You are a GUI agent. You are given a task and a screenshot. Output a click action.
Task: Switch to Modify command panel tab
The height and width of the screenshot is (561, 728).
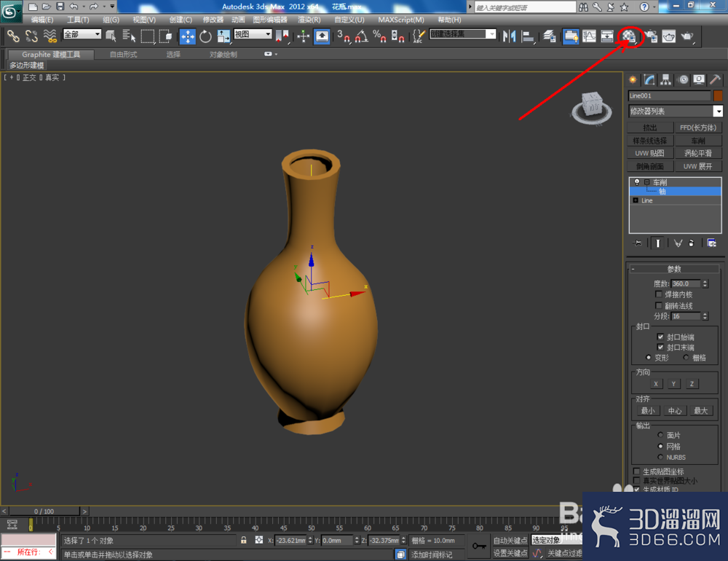649,80
